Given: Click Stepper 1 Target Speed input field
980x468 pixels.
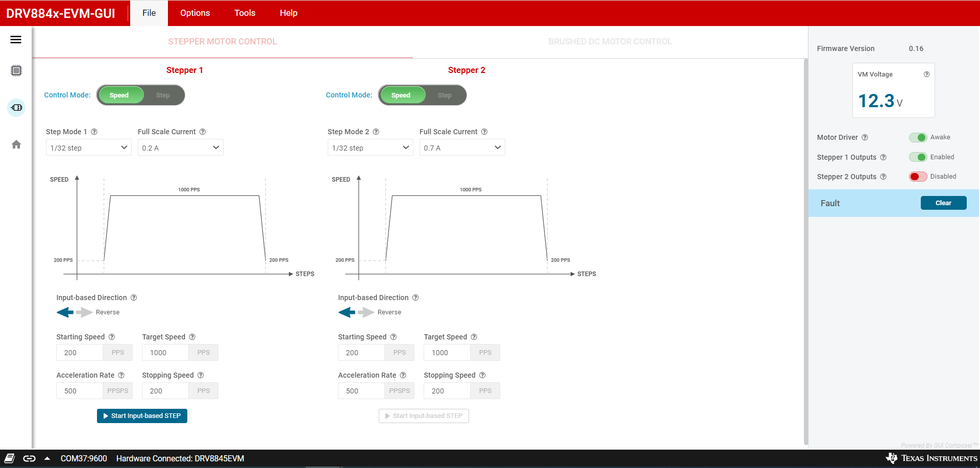Looking at the screenshot, I should pyautogui.click(x=165, y=353).
